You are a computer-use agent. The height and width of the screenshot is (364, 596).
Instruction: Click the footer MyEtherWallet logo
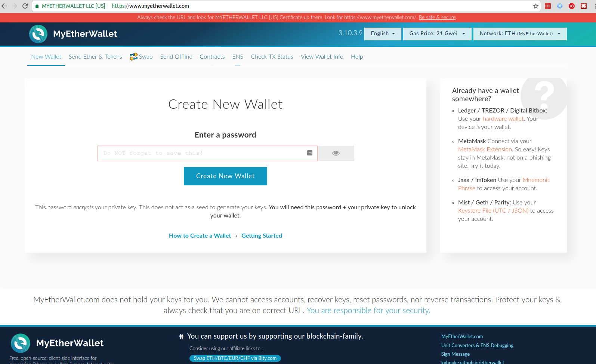pyautogui.click(x=57, y=343)
